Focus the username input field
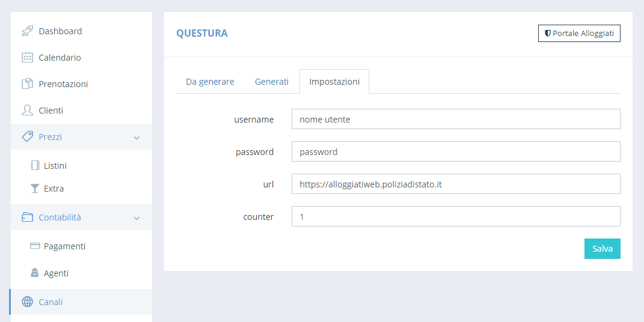 (456, 119)
